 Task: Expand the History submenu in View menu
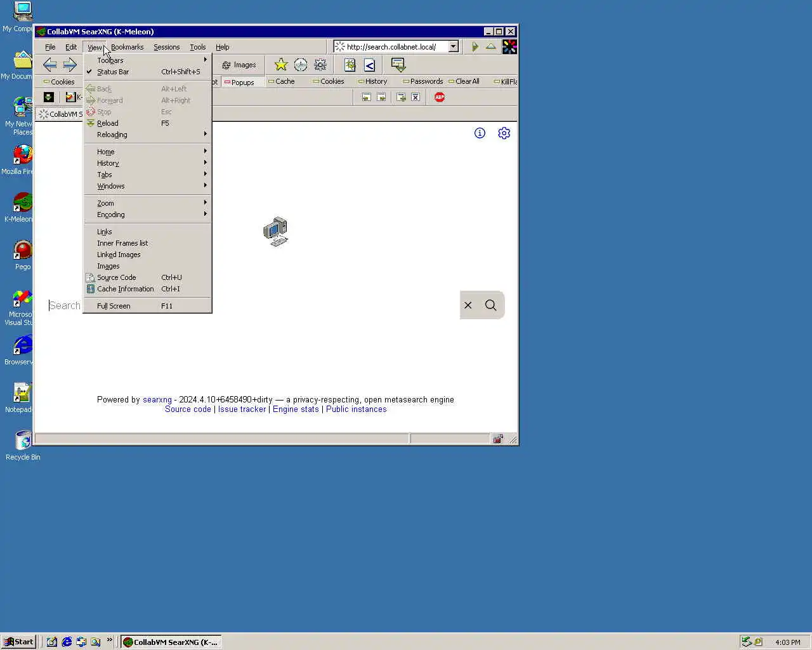click(147, 163)
